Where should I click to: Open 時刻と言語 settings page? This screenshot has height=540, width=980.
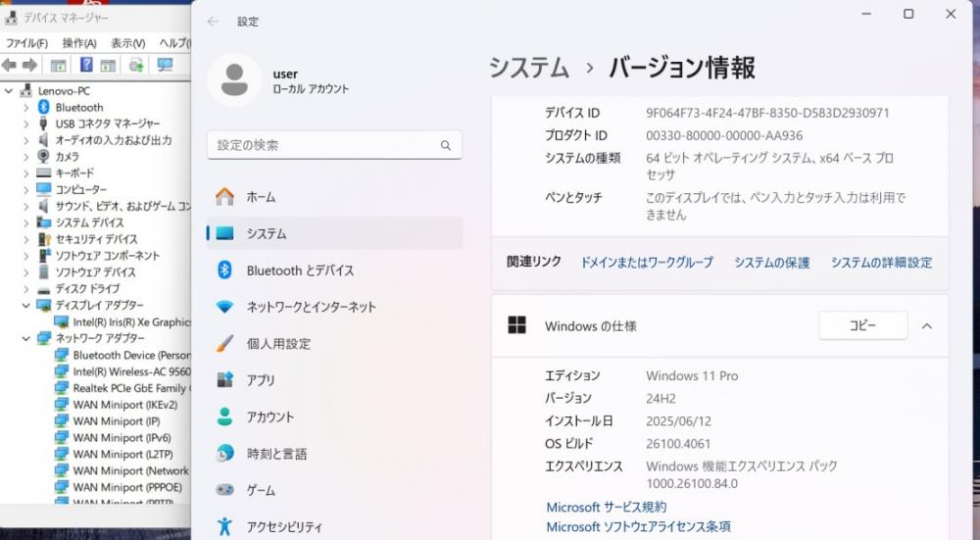click(x=334, y=454)
